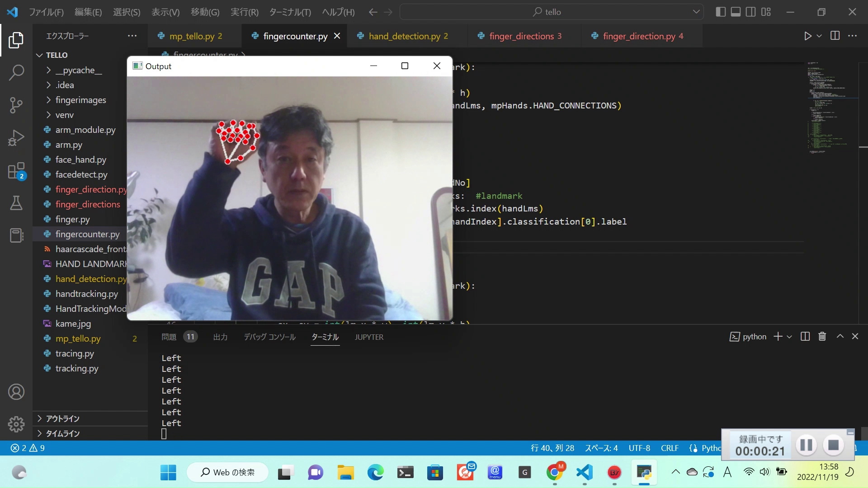Screen dimensions: 868x488
Task: Open the Manage gear settings icon
Action: click(16, 424)
